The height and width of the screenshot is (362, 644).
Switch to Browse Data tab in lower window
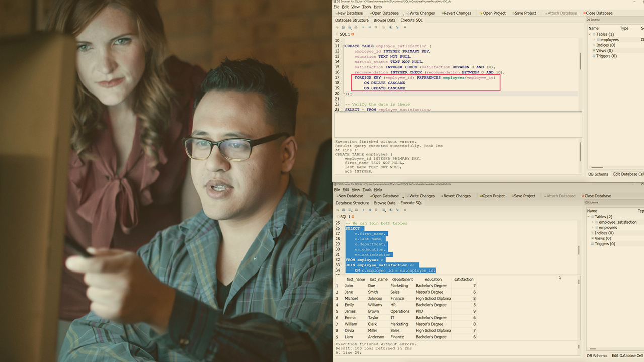pyautogui.click(x=384, y=203)
